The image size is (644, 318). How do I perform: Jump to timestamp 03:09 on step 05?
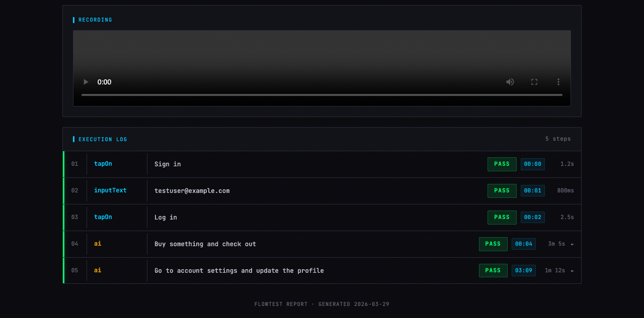524,270
